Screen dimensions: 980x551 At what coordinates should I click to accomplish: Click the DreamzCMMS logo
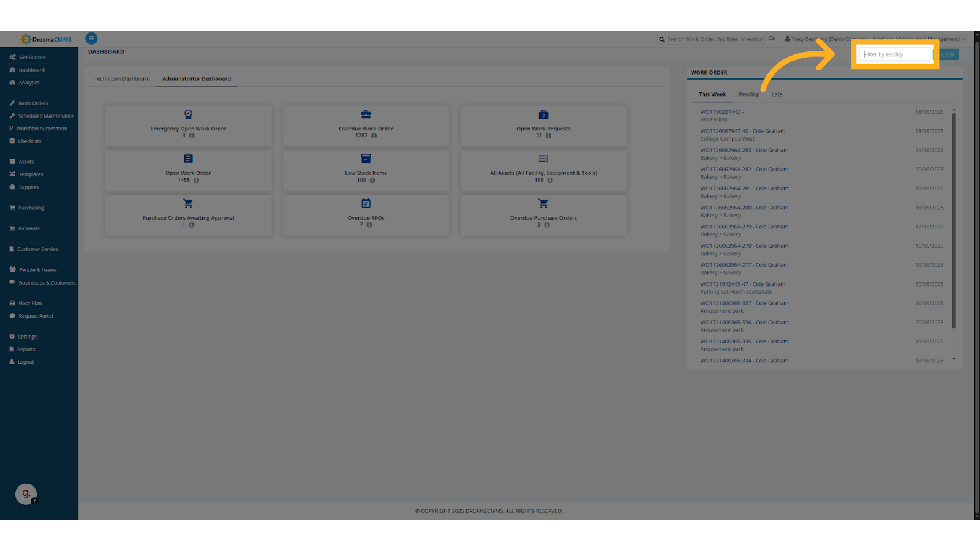(46, 39)
